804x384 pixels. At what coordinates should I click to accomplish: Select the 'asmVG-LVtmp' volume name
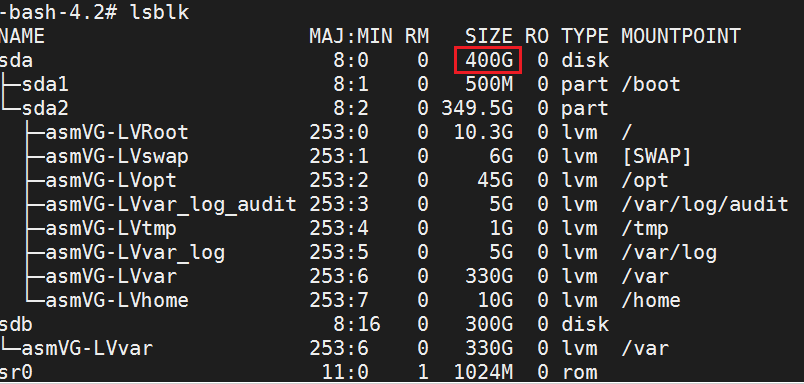111,228
